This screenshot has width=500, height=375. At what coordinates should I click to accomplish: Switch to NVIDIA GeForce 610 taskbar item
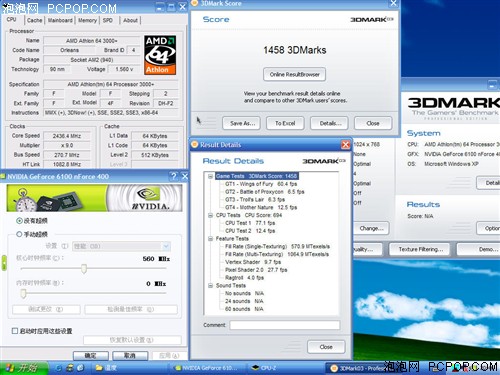[206, 368]
